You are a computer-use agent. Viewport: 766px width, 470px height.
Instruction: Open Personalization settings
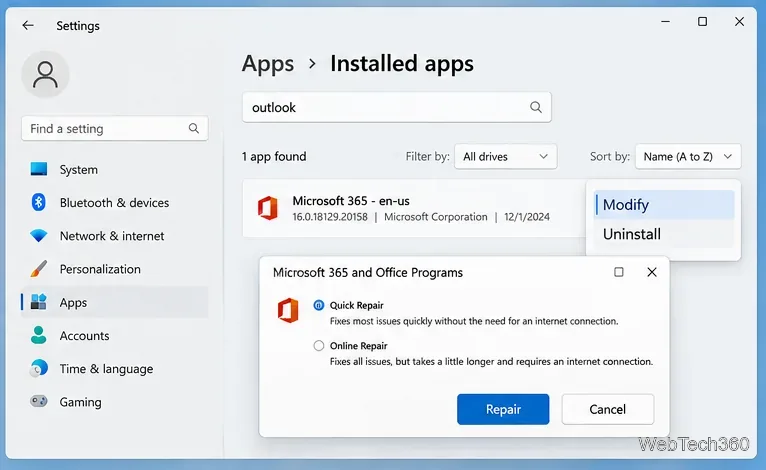click(x=114, y=269)
